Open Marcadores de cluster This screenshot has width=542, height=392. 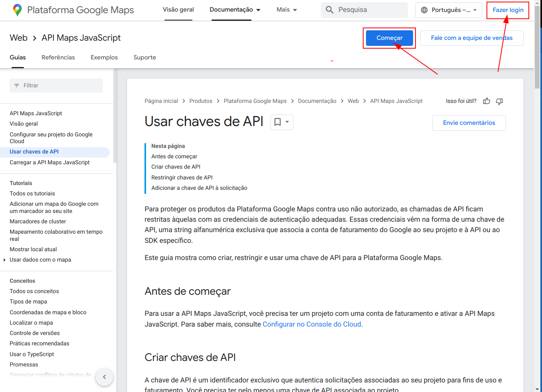(38, 221)
